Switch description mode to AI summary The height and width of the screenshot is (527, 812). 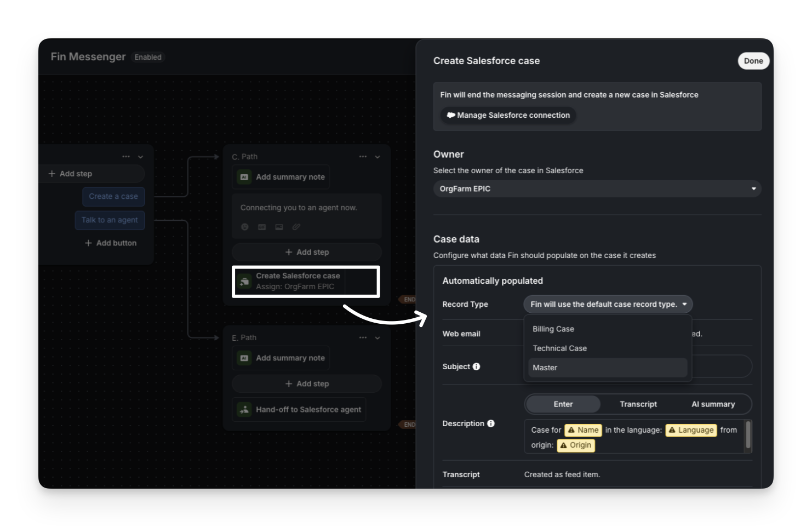[713, 404]
